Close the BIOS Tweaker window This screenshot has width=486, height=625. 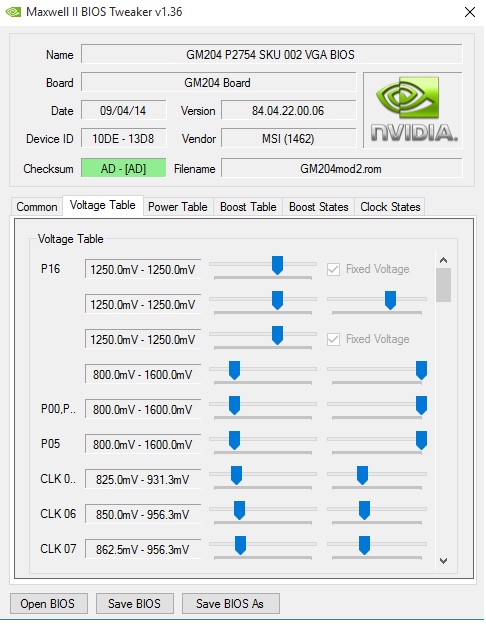pos(470,12)
